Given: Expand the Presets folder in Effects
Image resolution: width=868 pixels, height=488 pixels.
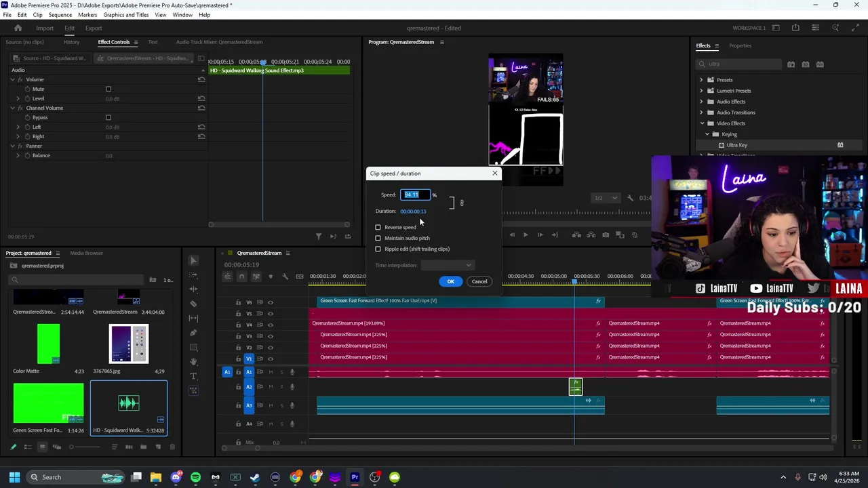Looking at the screenshot, I should pyautogui.click(x=702, y=80).
